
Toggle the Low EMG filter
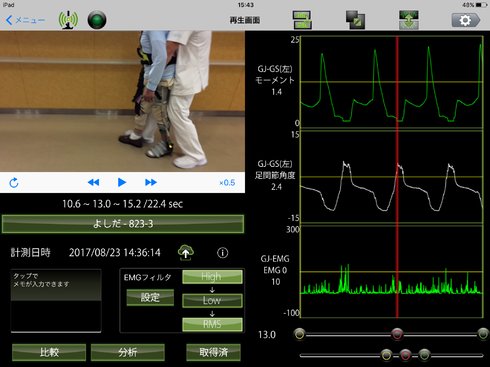[x=212, y=300]
